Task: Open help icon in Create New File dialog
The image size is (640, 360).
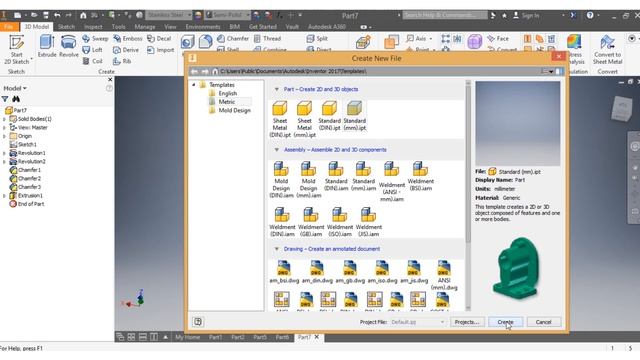Action: coord(198,322)
